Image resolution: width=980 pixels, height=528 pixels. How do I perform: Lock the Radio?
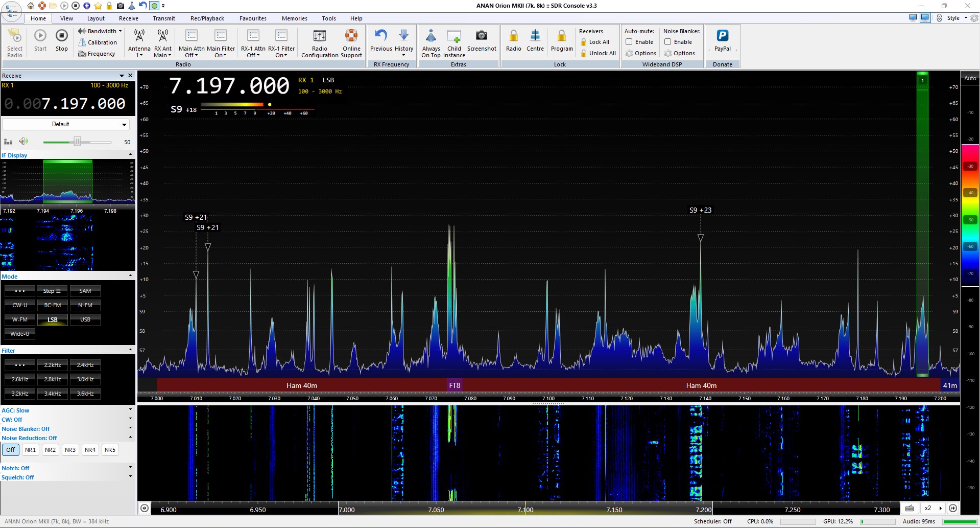514,40
